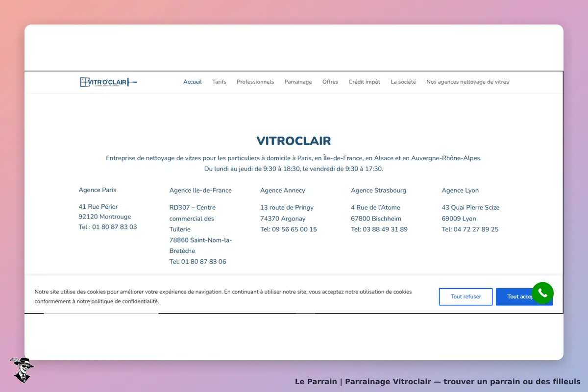Click address 43 Quai Pierre Scize
The width and height of the screenshot is (588, 392).
(470, 208)
